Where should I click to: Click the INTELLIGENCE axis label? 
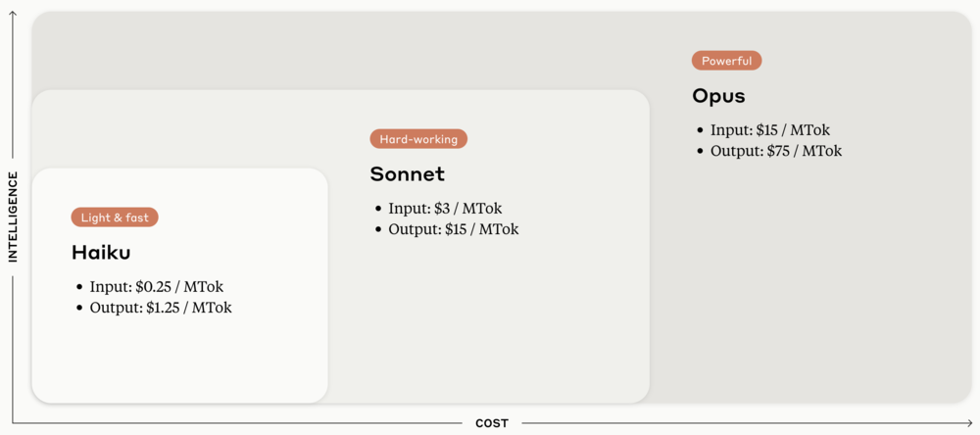pos(13,217)
